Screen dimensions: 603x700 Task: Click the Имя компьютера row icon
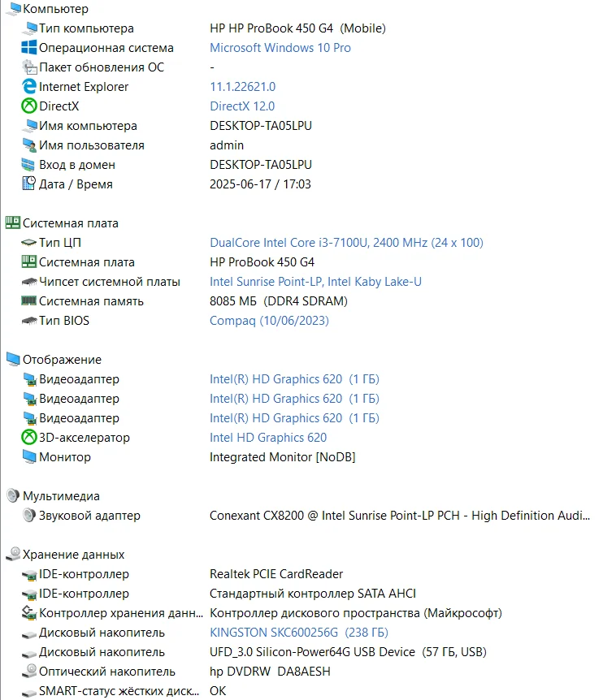pyautogui.click(x=29, y=126)
